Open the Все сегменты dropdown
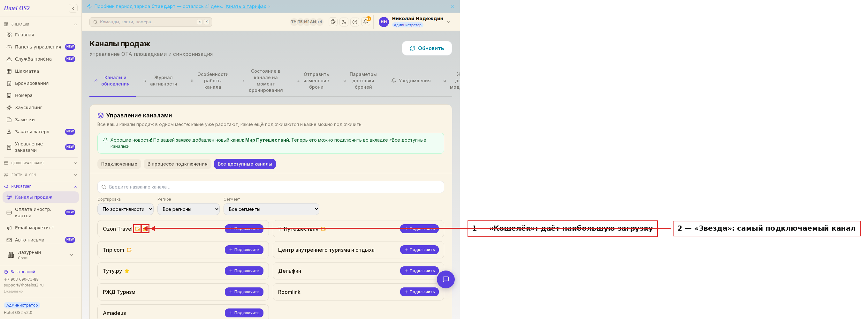 click(271, 209)
